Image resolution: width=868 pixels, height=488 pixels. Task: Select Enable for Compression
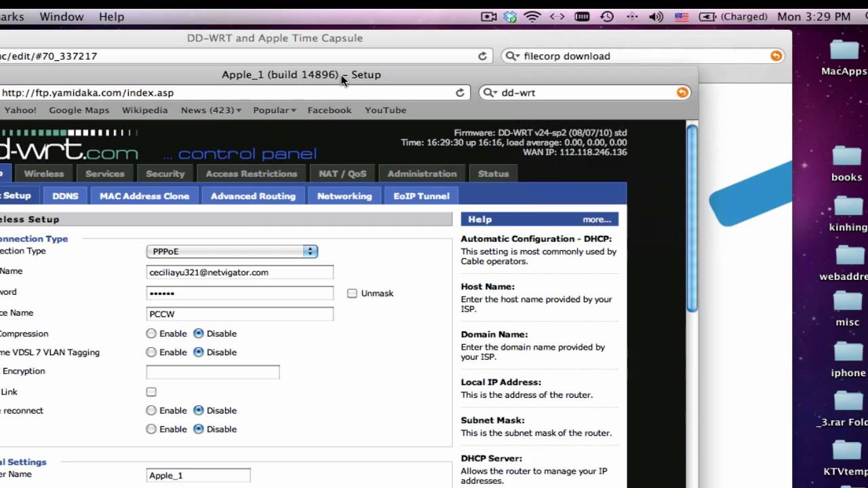151,333
